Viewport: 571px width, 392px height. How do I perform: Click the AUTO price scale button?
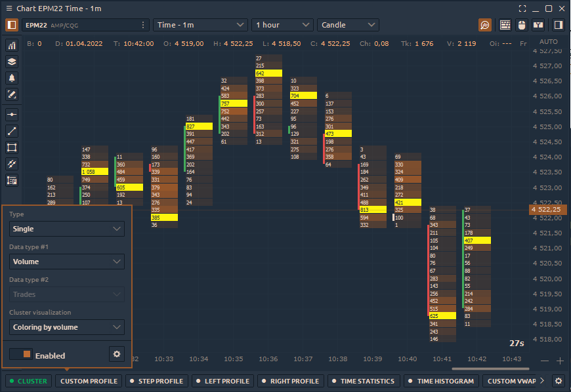(x=548, y=42)
